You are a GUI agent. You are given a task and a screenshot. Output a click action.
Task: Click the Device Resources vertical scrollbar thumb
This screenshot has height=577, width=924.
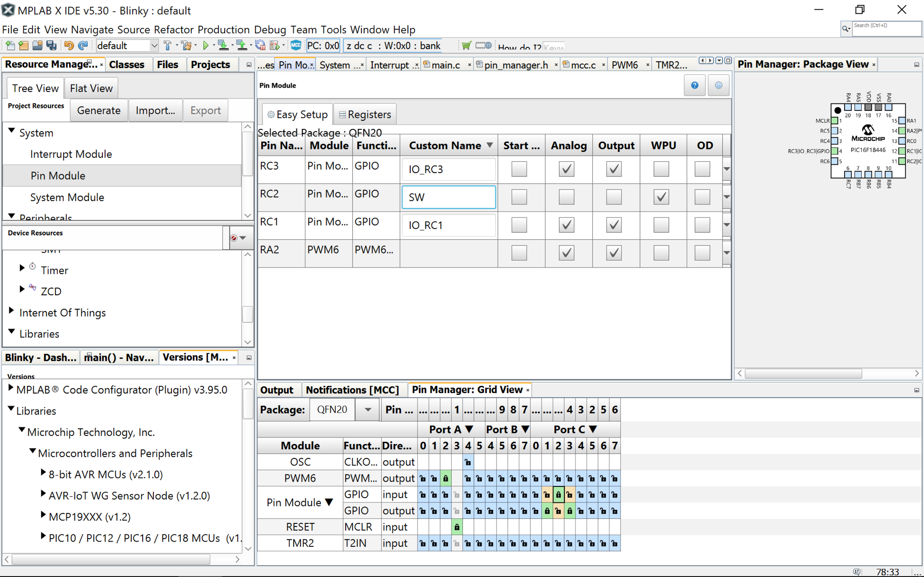[248, 314]
